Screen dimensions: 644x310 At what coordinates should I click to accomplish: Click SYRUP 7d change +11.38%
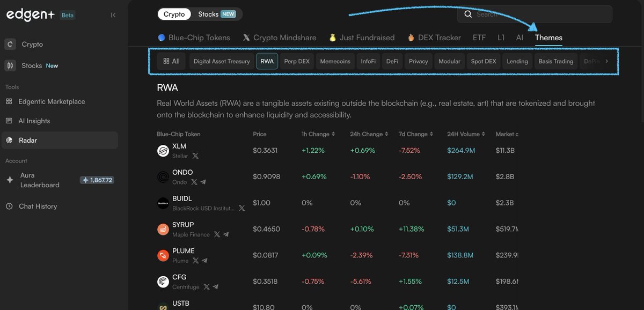[x=411, y=229]
